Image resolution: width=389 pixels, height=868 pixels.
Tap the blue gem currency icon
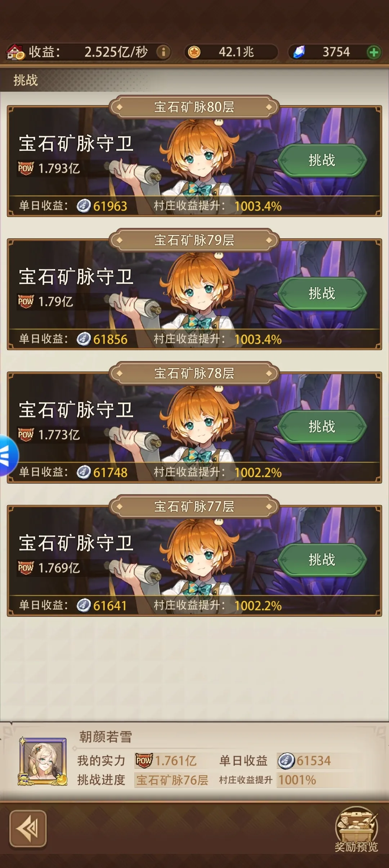299,52
